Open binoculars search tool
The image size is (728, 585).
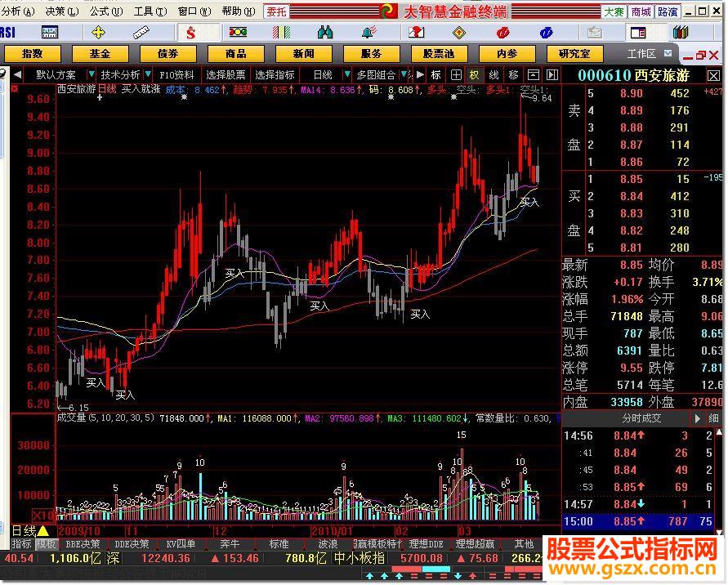[x=324, y=33]
